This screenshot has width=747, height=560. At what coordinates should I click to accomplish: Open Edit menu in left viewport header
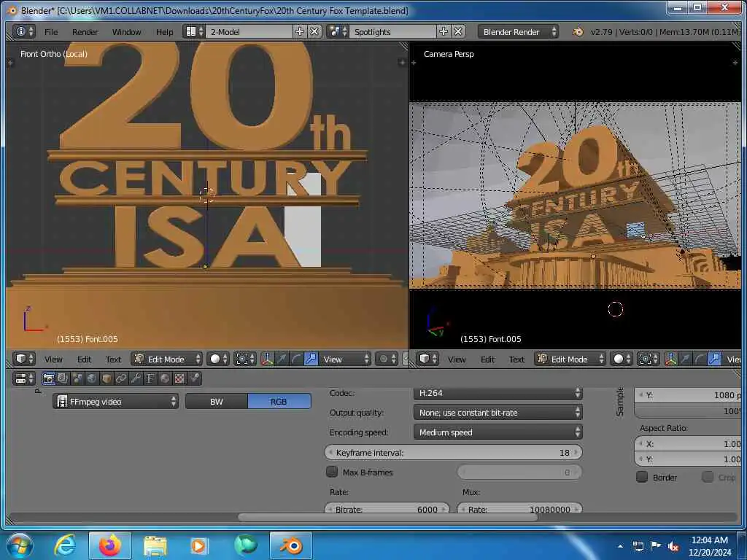pos(85,359)
